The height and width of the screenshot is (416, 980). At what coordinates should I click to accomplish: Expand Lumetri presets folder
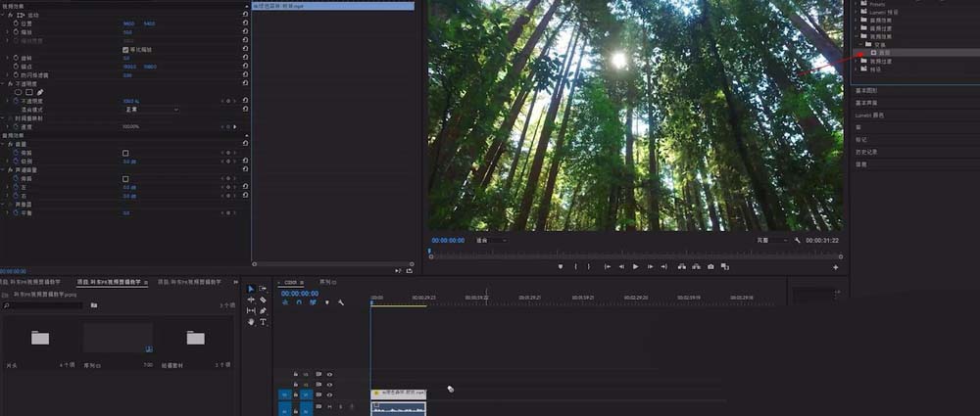coord(857,12)
